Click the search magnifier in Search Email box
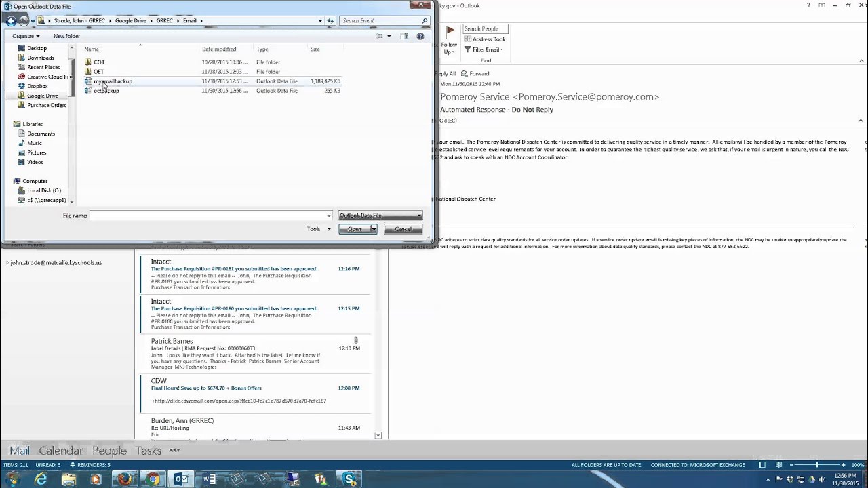 (x=425, y=21)
